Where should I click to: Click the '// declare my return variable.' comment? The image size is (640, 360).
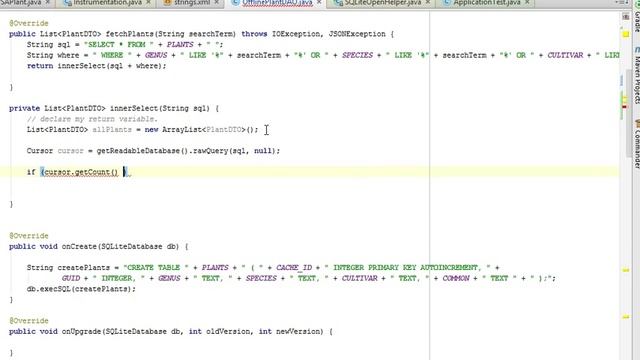[92, 119]
